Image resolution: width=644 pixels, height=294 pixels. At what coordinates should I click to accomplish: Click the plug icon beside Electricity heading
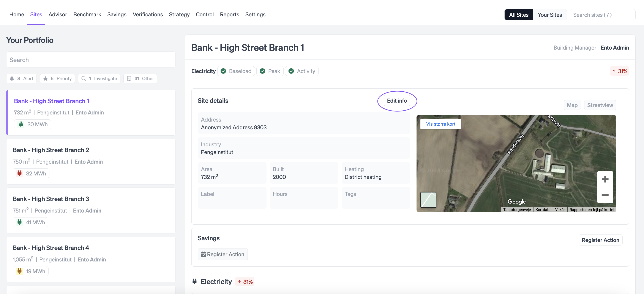[x=194, y=281]
